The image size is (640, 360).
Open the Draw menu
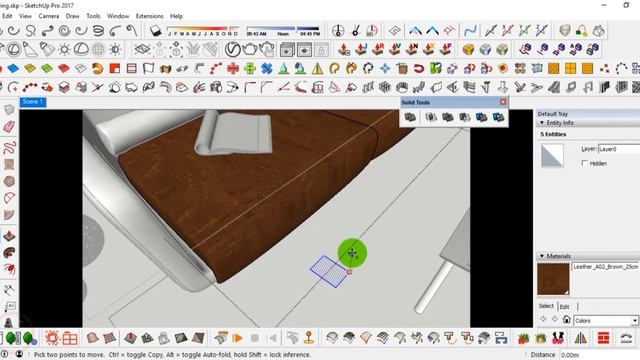point(72,16)
